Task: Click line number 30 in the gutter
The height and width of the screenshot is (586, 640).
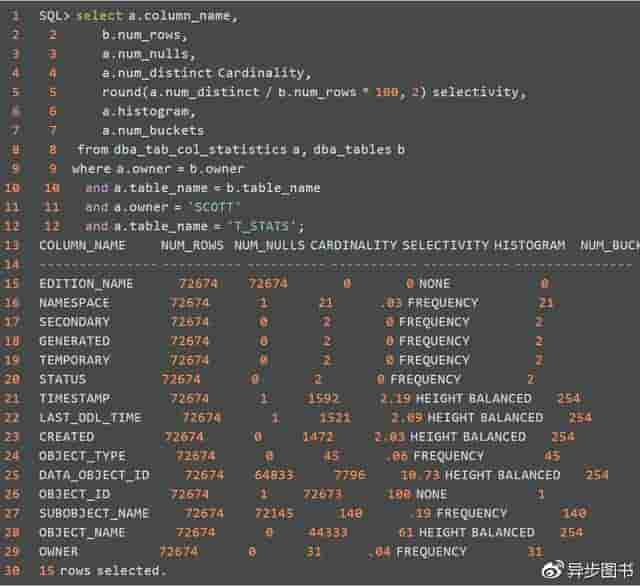Action: (x=12, y=570)
